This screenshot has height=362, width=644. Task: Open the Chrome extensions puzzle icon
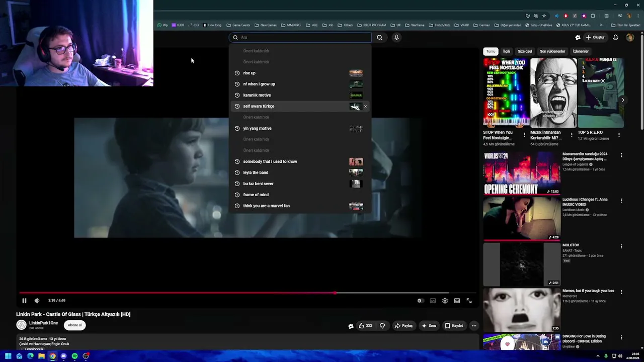593,16
